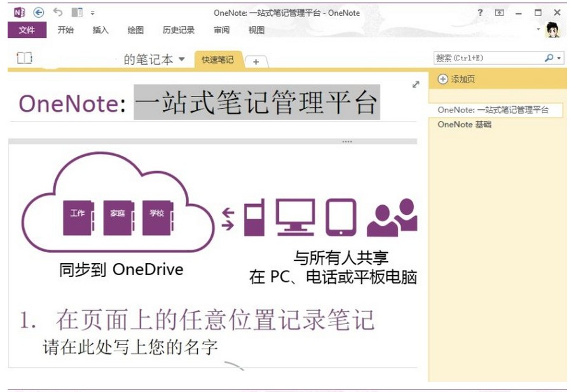Click the search magnifier icon

pos(549,58)
